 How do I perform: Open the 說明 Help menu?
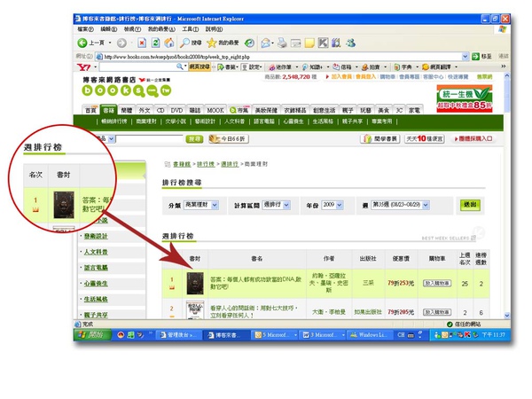214,29
